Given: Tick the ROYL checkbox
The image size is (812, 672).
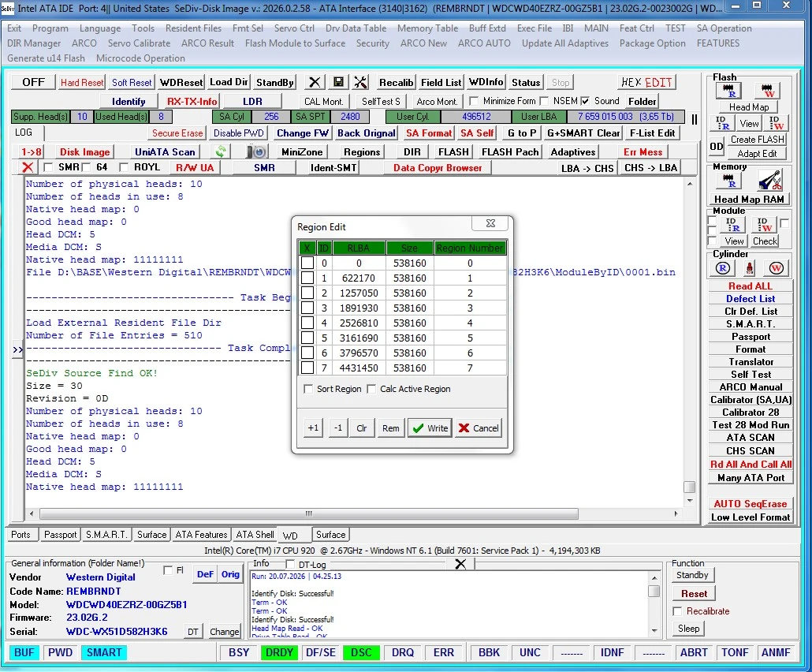Looking at the screenshot, I should (123, 167).
